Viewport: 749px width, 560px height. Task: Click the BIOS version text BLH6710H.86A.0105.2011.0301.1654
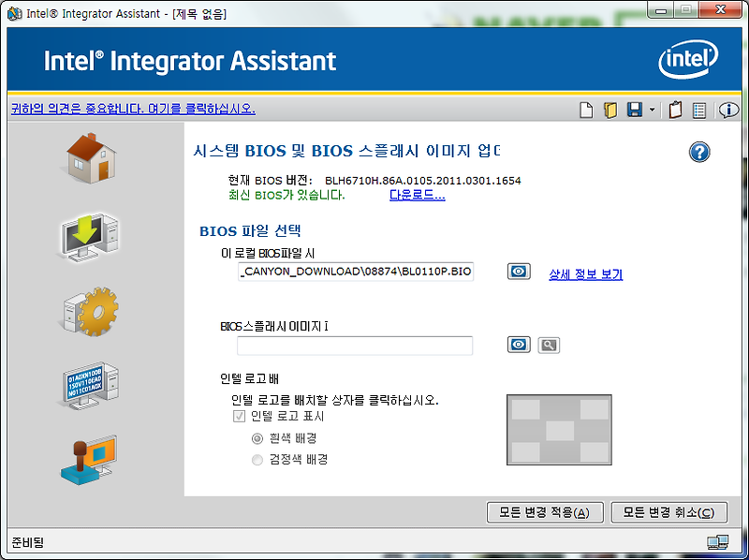pos(423,181)
